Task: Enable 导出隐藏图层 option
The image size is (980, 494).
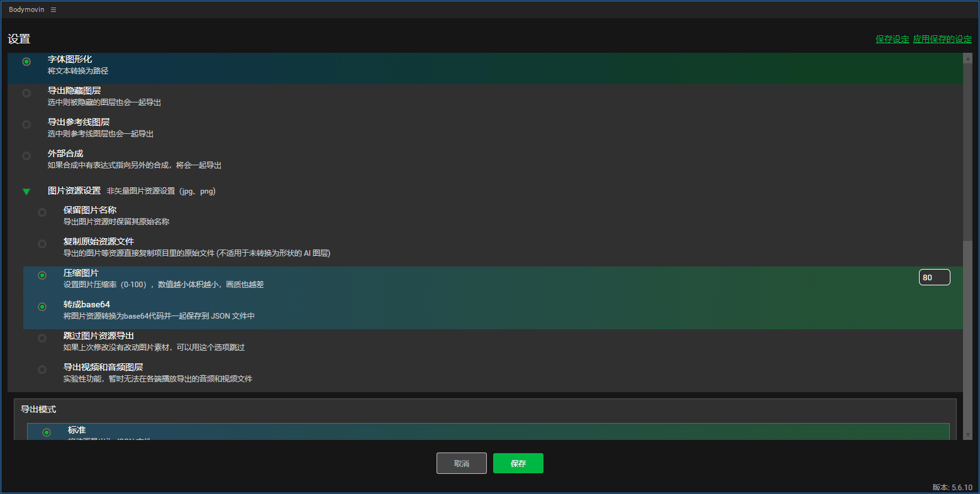Action: click(26, 93)
